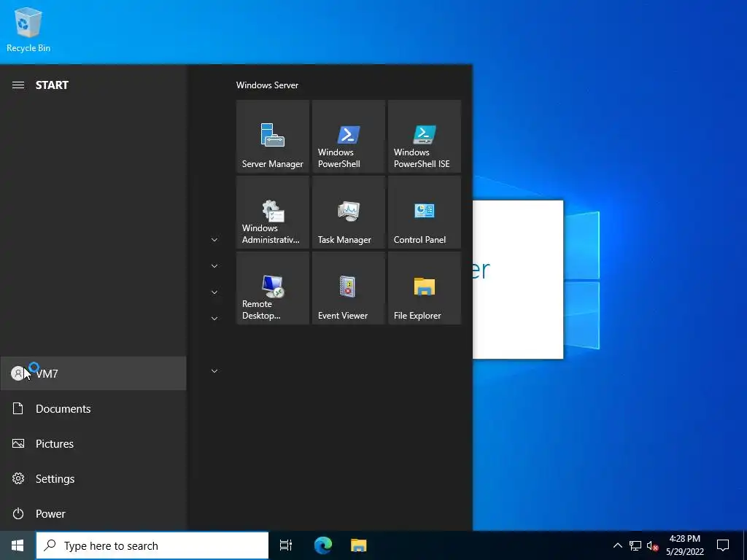Open the Windows PowerShell ISE tile

tap(425, 136)
